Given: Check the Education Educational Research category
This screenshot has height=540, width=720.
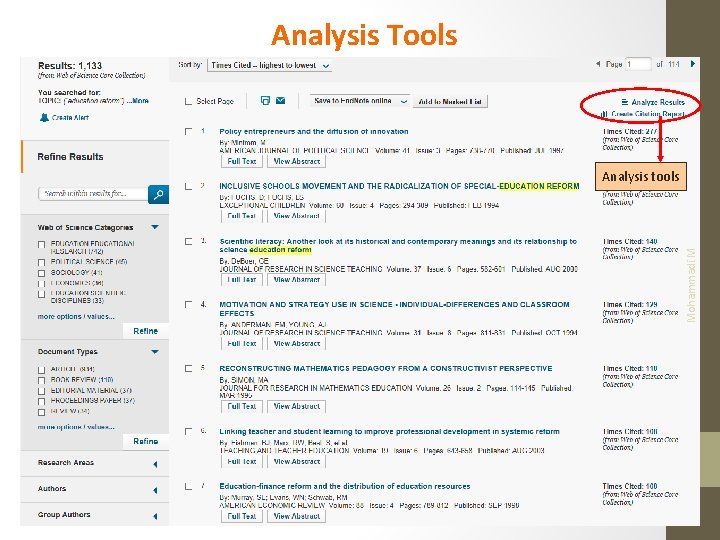Looking at the screenshot, I should click(41, 244).
